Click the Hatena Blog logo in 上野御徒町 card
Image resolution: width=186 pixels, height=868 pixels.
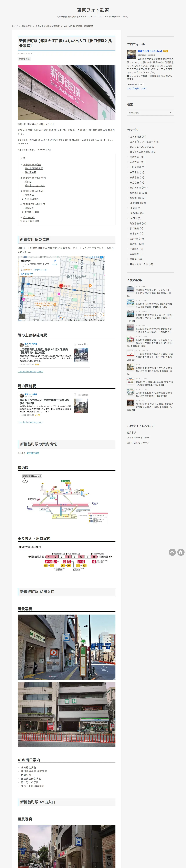tap(81, 344)
